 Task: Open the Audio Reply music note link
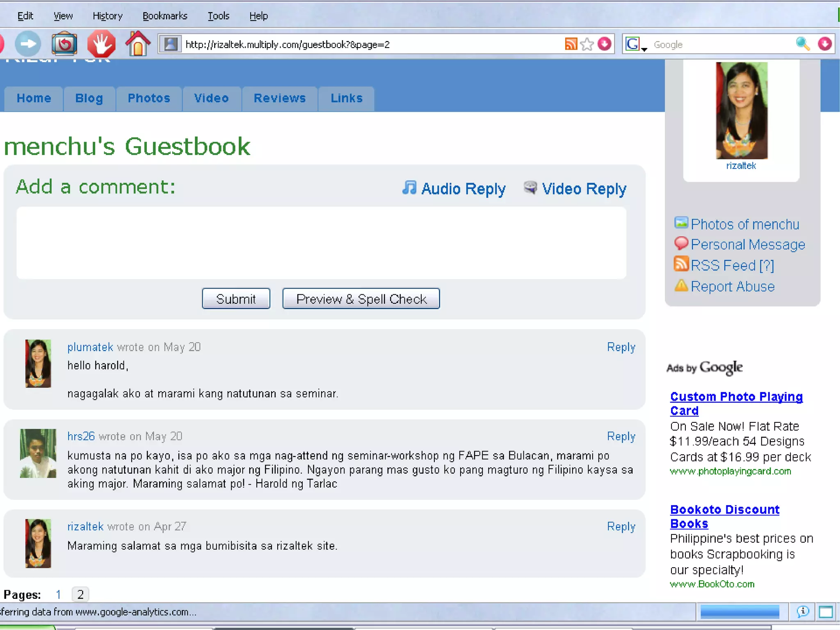coord(454,189)
